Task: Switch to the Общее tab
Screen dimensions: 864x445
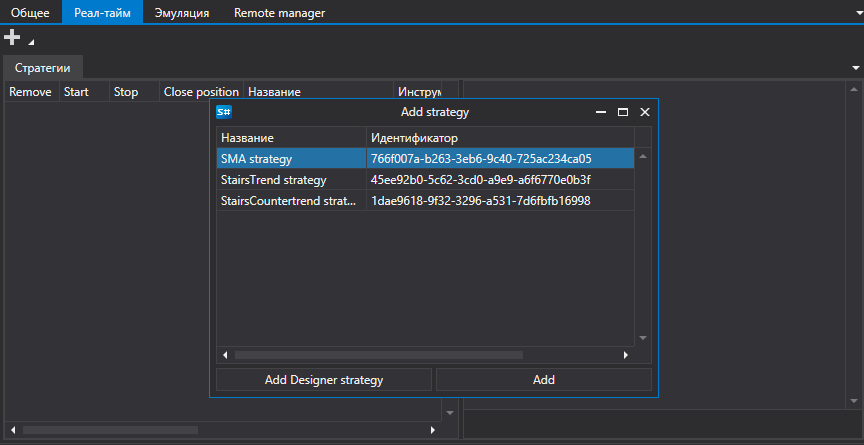Action: point(30,13)
